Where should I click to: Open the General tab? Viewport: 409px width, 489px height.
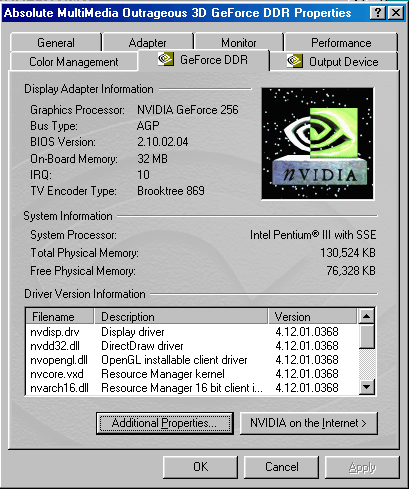click(56, 42)
